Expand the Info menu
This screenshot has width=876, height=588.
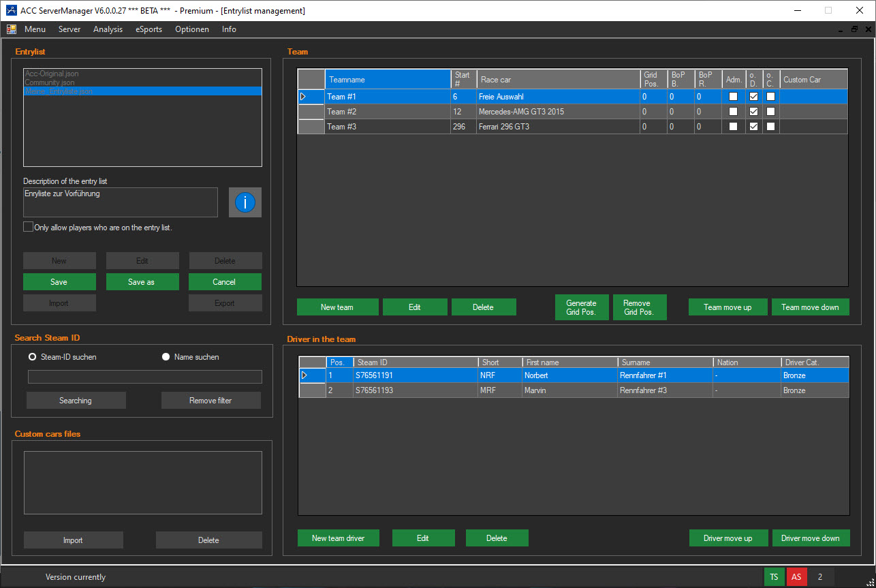(229, 29)
